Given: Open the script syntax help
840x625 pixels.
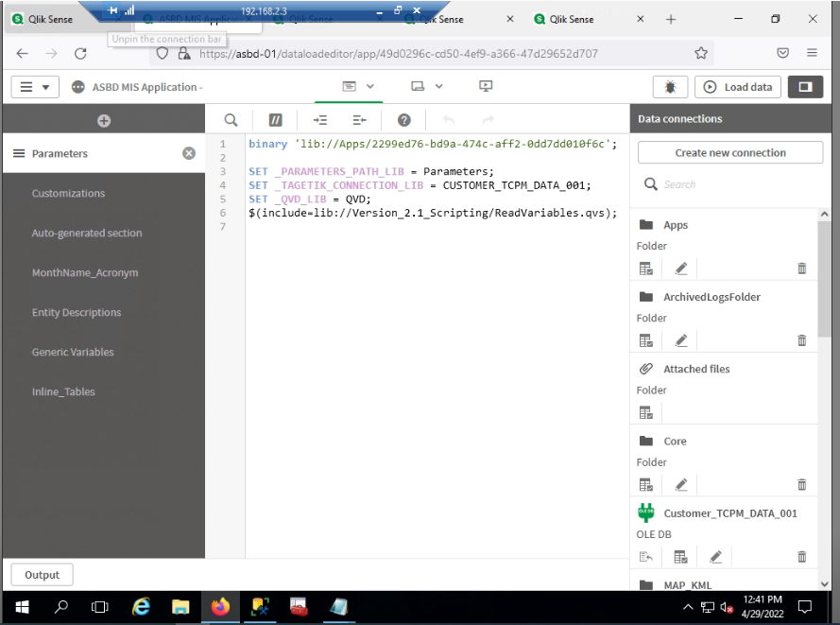Looking at the screenshot, I should click(x=403, y=120).
